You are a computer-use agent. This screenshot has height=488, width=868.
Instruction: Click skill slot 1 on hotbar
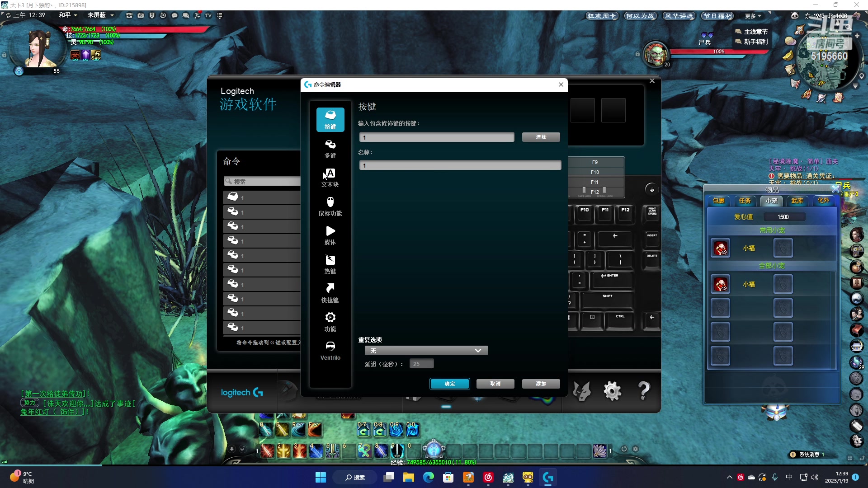pos(267,450)
